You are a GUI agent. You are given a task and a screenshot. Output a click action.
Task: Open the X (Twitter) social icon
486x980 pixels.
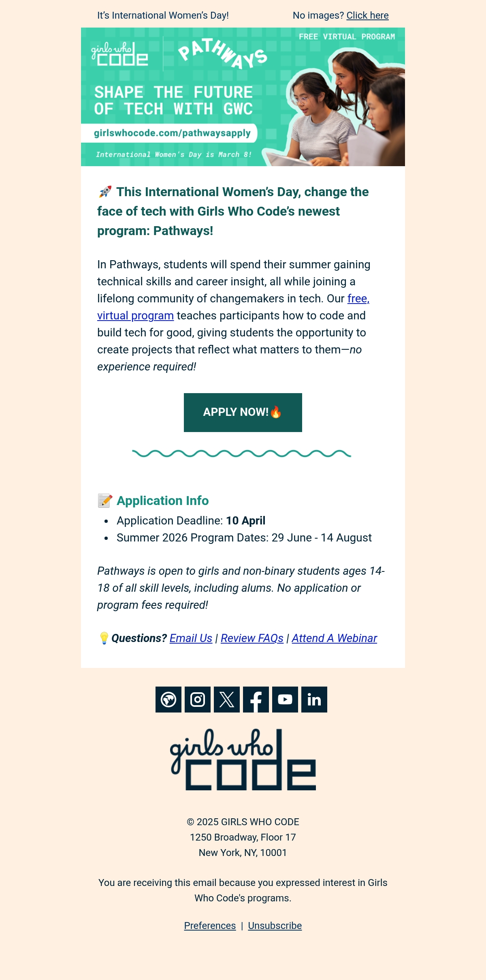(x=227, y=700)
